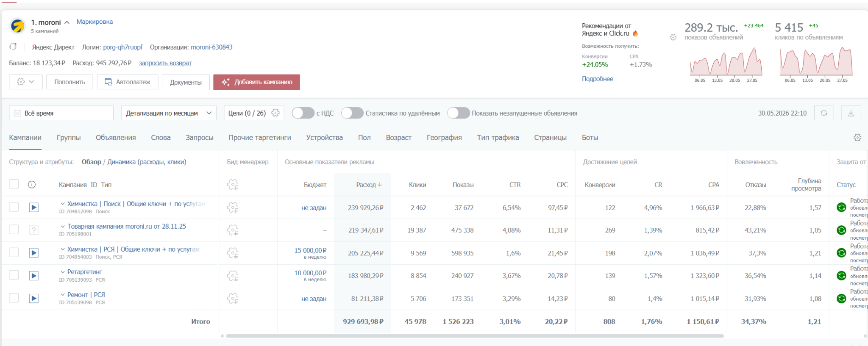Open the География tab
The image size is (868, 346).
click(444, 138)
